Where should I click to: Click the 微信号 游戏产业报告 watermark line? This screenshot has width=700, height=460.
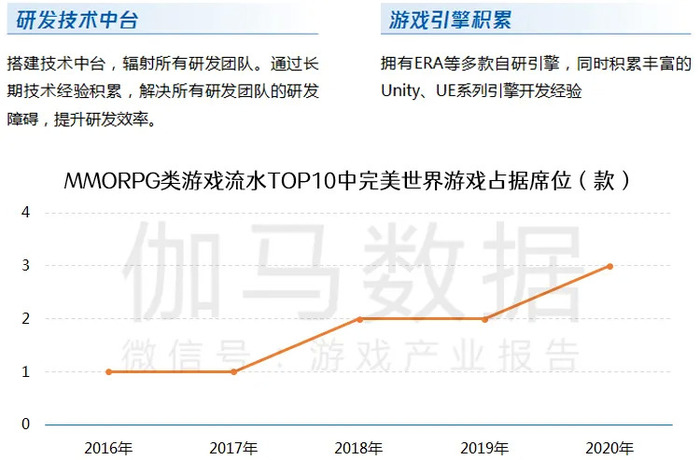point(350,355)
